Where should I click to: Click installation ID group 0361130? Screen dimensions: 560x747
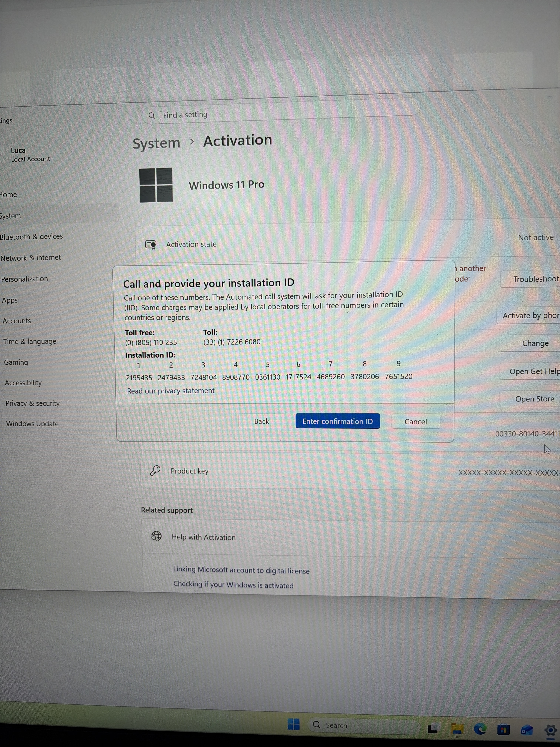pyautogui.click(x=268, y=376)
